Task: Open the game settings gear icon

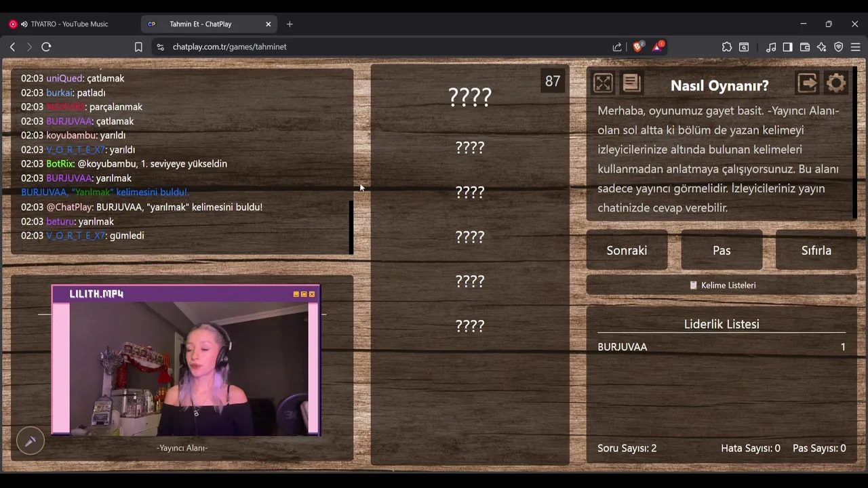Action: click(x=836, y=83)
